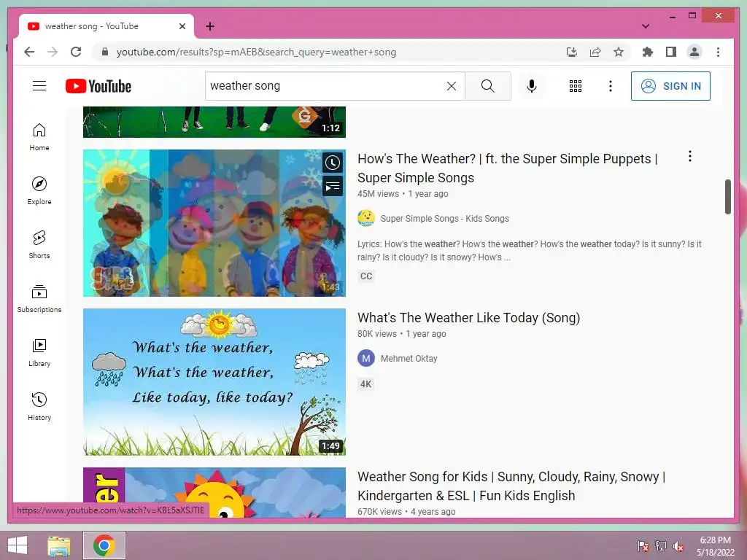
Task: Click the puppets video lyrics description
Action: (530, 251)
